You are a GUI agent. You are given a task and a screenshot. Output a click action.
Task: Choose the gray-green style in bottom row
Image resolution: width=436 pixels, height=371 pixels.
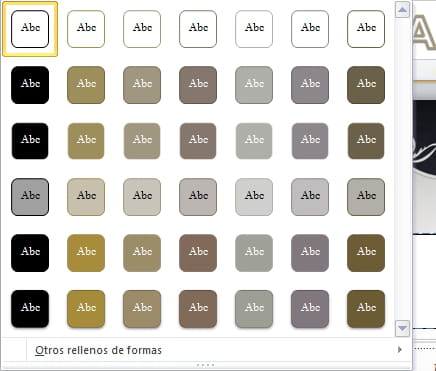click(x=254, y=309)
